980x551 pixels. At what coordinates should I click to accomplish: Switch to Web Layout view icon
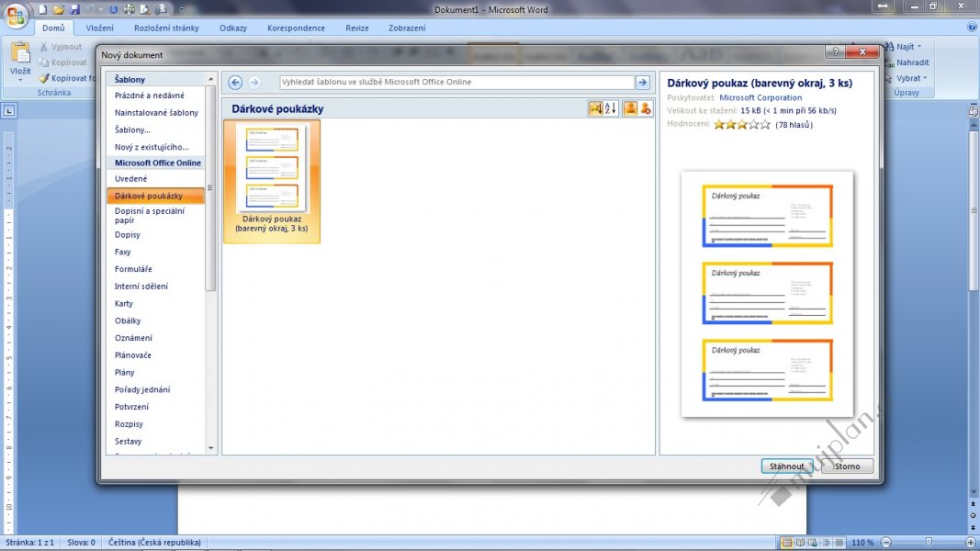[x=813, y=542]
